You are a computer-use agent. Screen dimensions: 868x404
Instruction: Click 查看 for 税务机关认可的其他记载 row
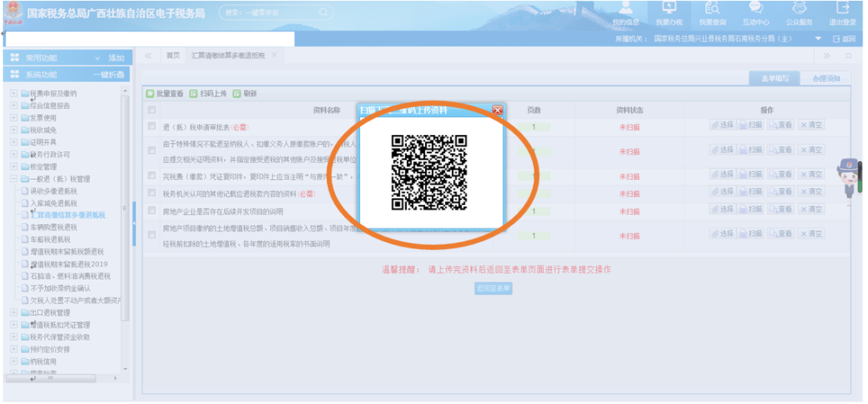click(780, 191)
